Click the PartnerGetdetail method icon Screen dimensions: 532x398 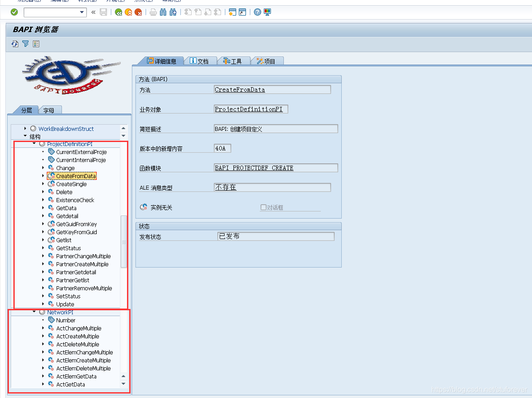click(x=51, y=272)
